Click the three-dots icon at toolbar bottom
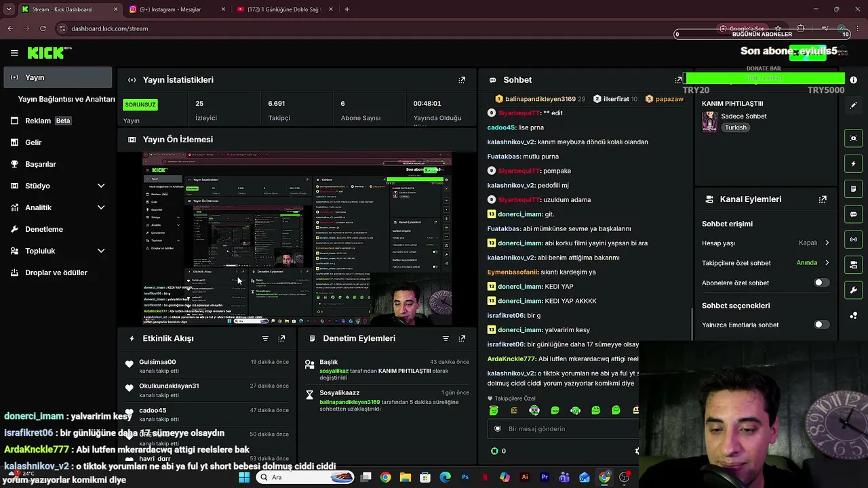The height and width of the screenshot is (488, 868). tap(853, 315)
